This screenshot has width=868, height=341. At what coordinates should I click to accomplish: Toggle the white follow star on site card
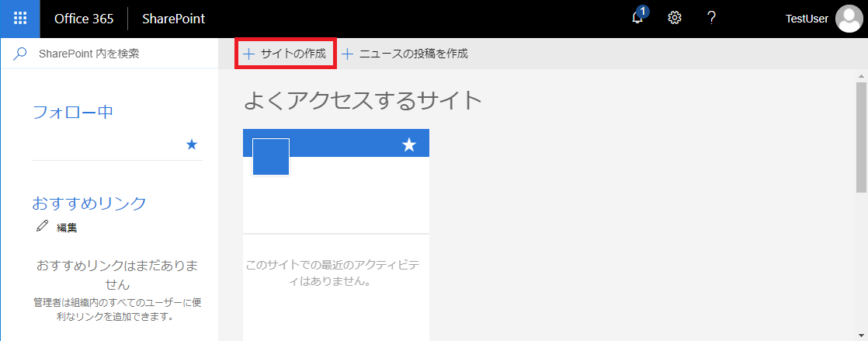tap(408, 145)
